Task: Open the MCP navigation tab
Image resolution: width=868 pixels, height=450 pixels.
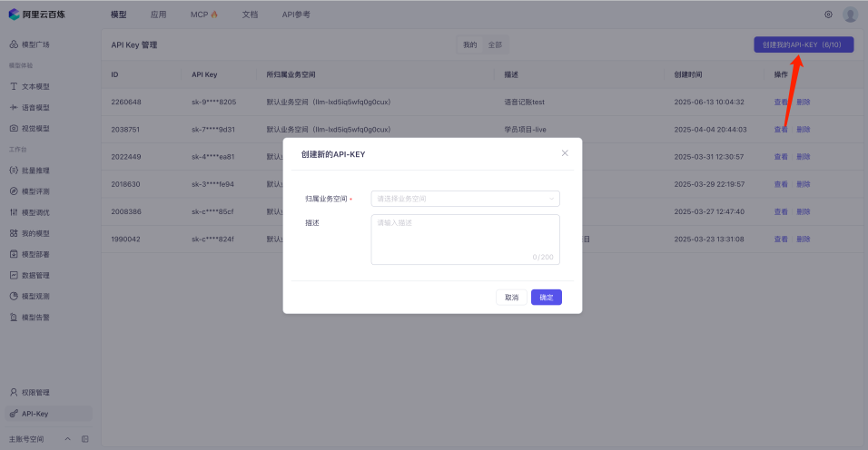Action: click(203, 15)
